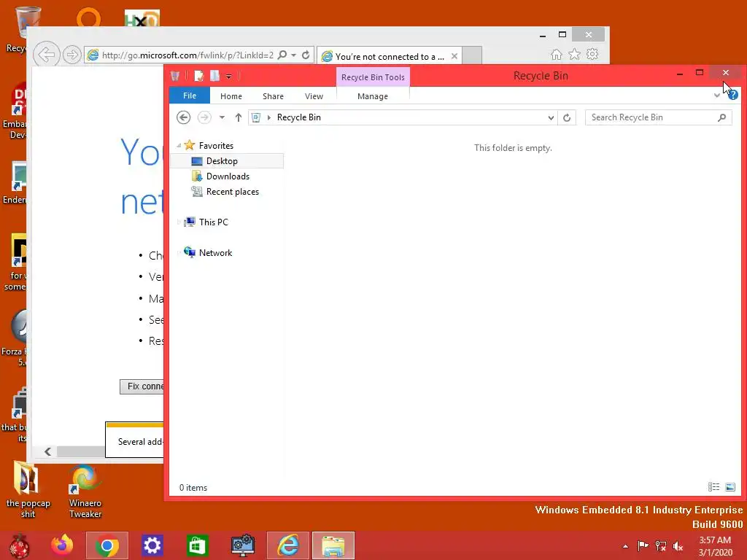
Task: Open explorer Help question mark icon
Action: (732, 95)
